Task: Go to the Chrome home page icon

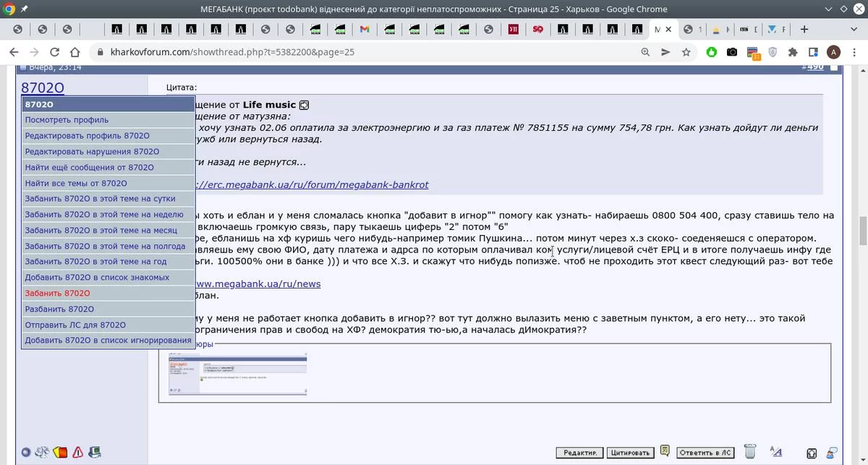Action: pyautogui.click(x=75, y=52)
